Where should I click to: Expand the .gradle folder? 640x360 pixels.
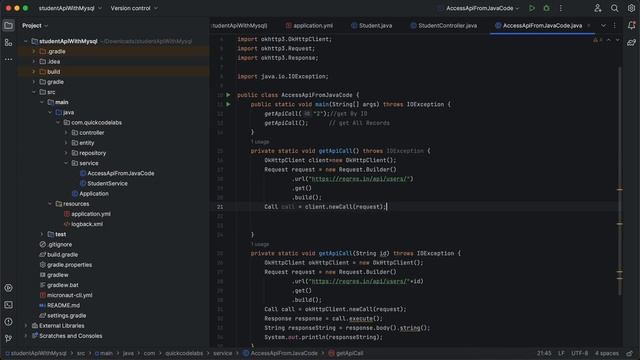pyautogui.click(x=34, y=51)
